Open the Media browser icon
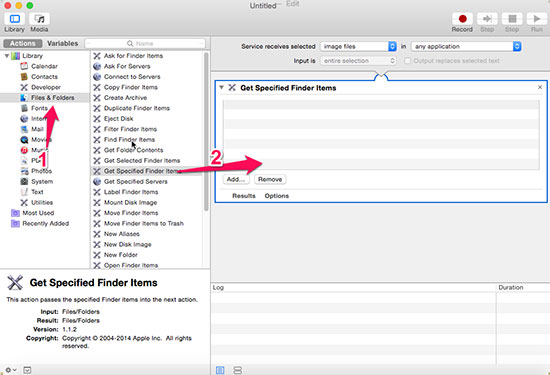 click(x=39, y=19)
